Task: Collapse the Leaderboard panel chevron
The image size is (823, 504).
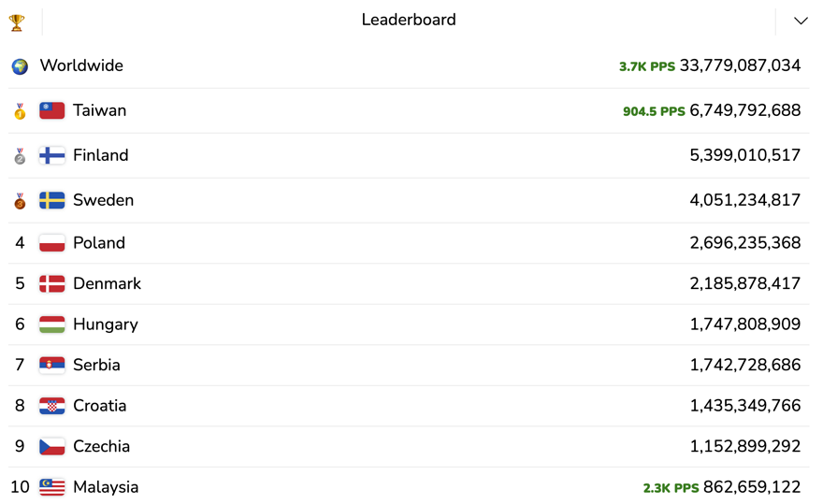Action: [x=801, y=21]
